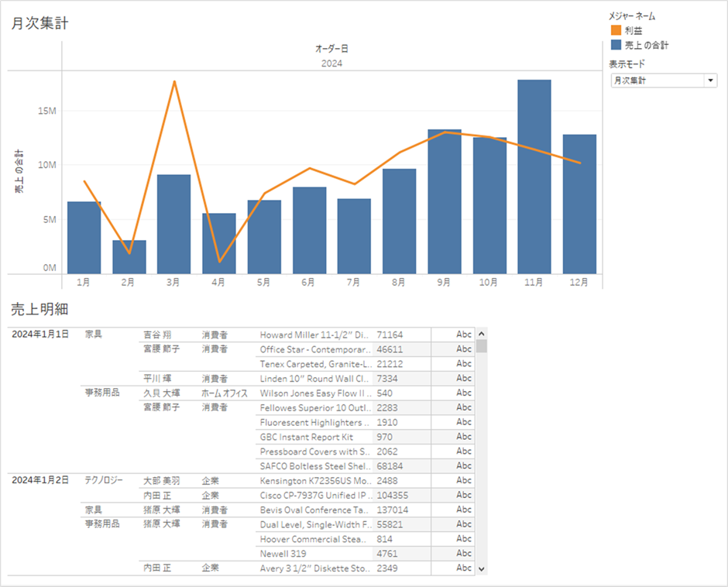Click the scroll up arrow of the sales table
Viewport: 728px width, 587px height.
tap(482, 334)
